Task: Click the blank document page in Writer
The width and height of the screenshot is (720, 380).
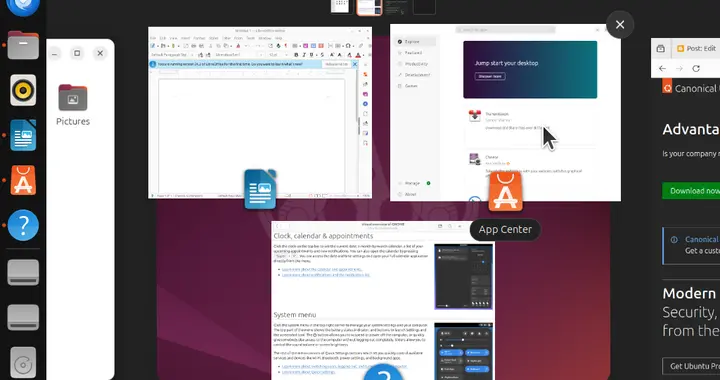Action: tap(252, 135)
